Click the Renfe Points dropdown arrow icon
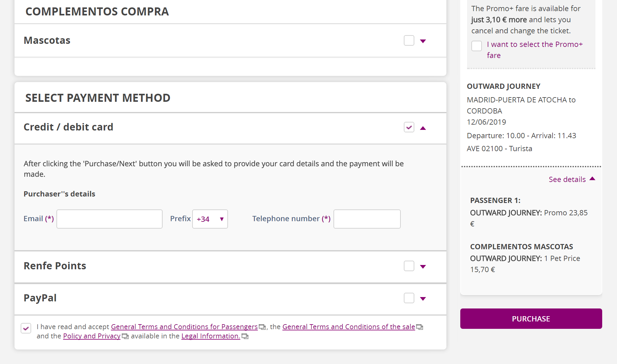This screenshot has width=617, height=364. coord(422,266)
